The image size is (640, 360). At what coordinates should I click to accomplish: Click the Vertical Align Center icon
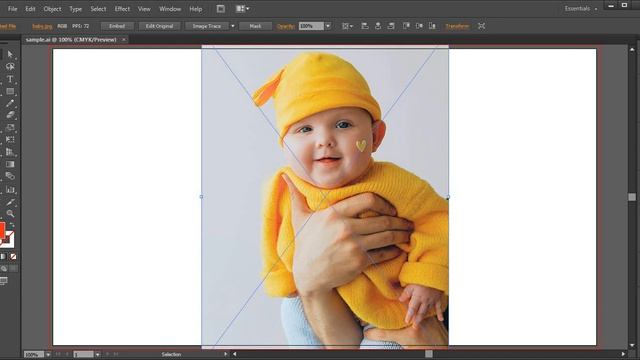point(419,26)
